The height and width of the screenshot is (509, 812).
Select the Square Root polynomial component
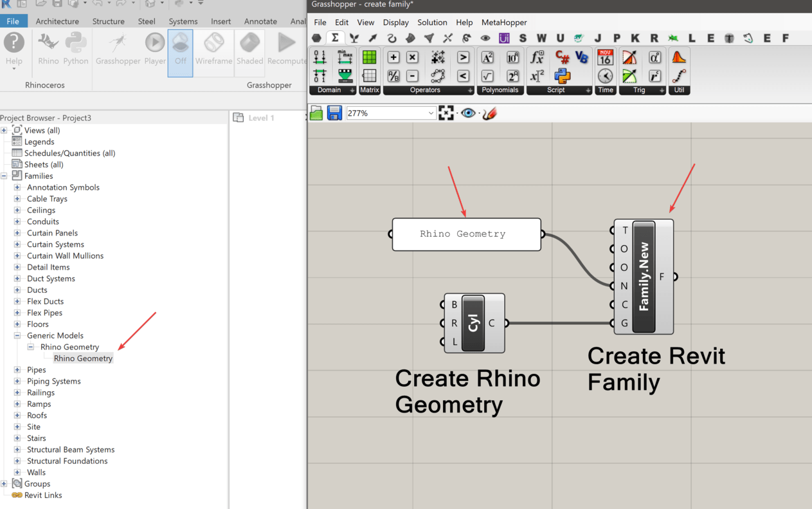pyautogui.click(x=487, y=76)
